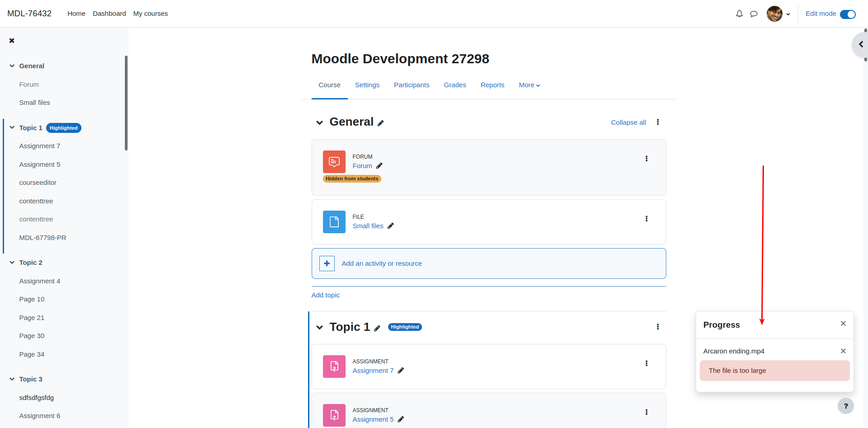The image size is (868, 428).
Task: Select MDL-67798-PR in course index
Action: (43, 238)
